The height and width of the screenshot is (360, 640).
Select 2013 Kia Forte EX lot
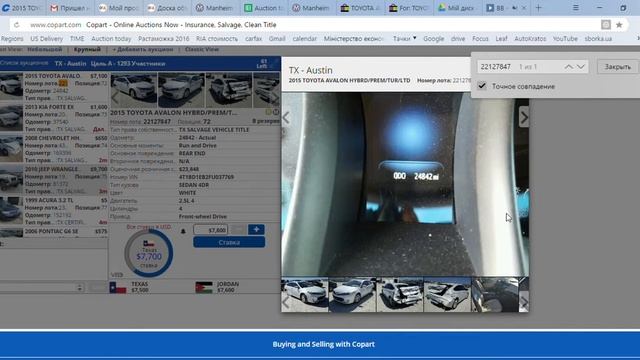click(54, 118)
